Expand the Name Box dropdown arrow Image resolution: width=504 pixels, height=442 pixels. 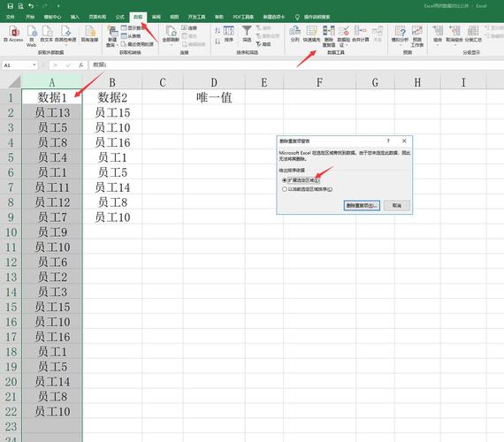[34, 65]
